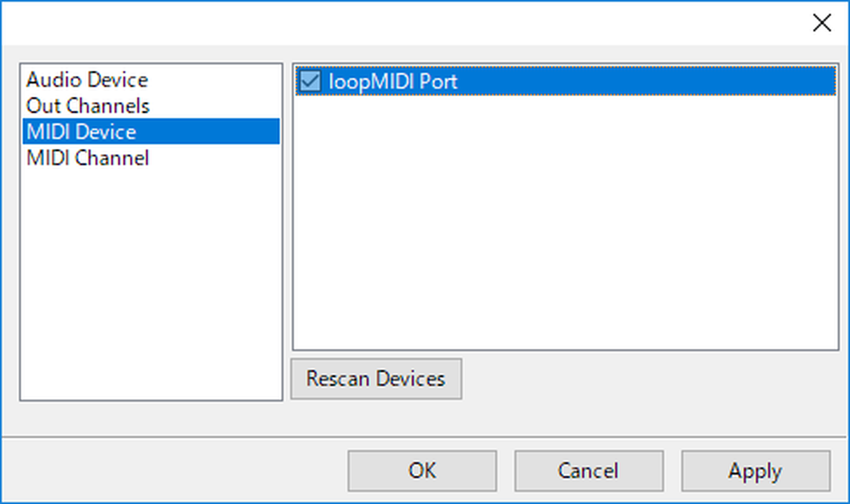The image size is (850, 504).
Task: Switch to the MIDI Channel settings
Action: (x=88, y=158)
